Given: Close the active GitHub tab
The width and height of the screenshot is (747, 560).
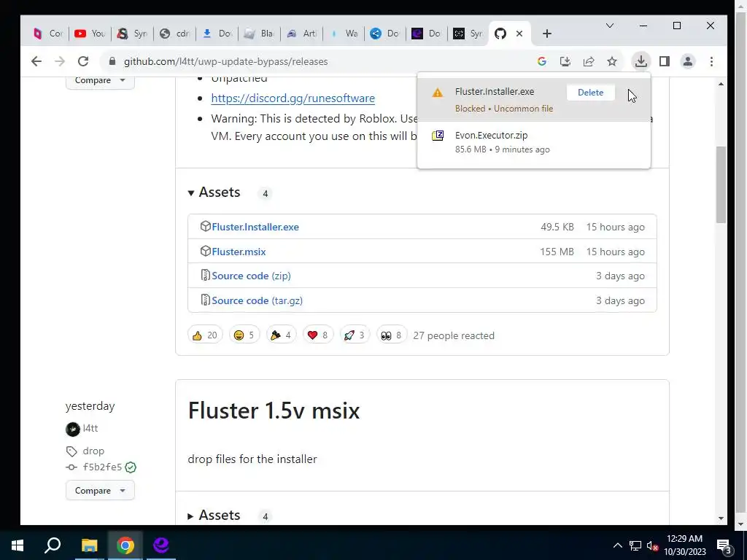Looking at the screenshot, I should [x=519, y=34].
